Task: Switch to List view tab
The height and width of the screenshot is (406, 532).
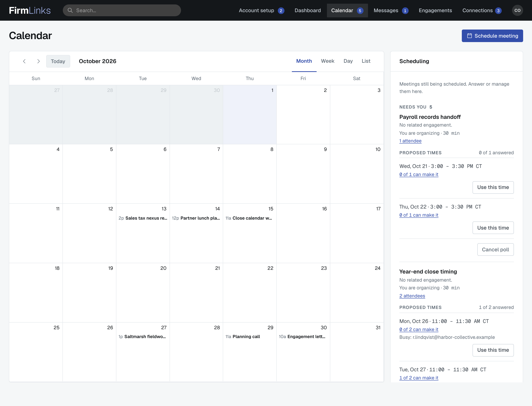Action: pos(366,61)
